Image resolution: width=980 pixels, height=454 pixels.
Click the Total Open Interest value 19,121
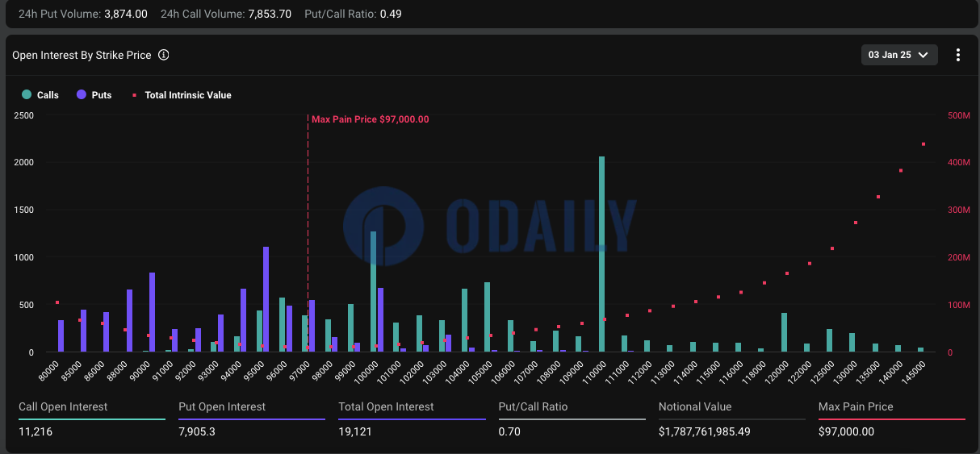click(355, 431)
